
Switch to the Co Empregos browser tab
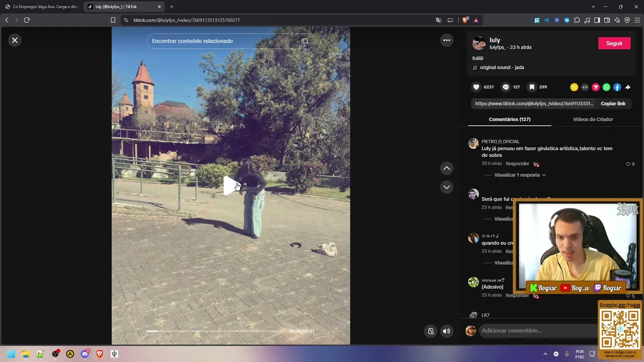click(x=42, y=7)
